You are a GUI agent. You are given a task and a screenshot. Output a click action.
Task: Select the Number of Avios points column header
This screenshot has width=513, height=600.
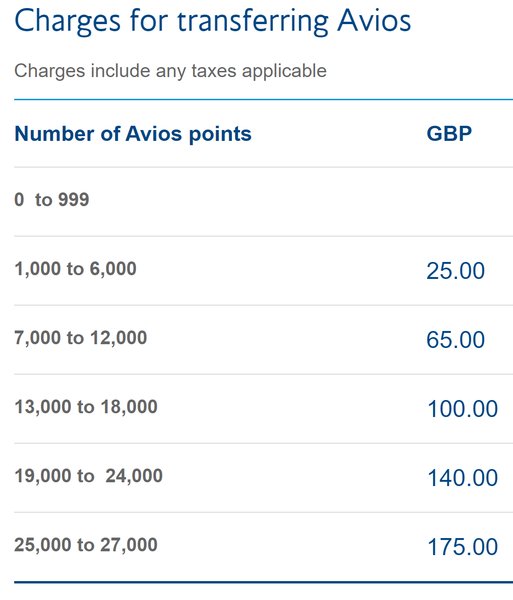pos(133,134)
